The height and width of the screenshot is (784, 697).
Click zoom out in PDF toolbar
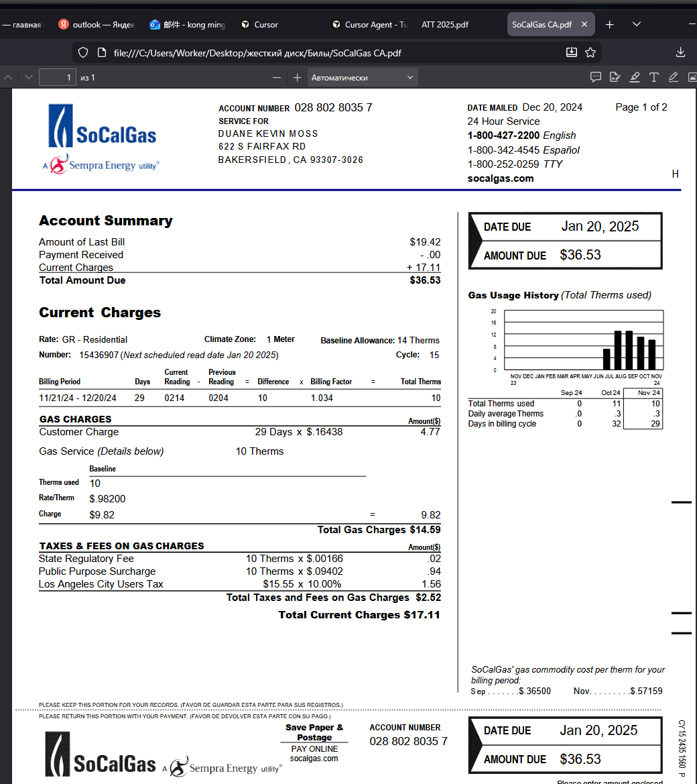276,76
